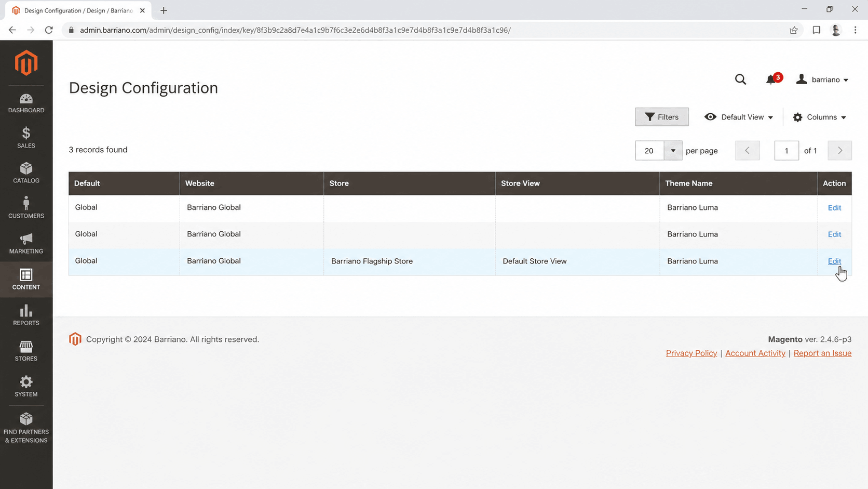Click the address bar URL

tap(295, 30)
